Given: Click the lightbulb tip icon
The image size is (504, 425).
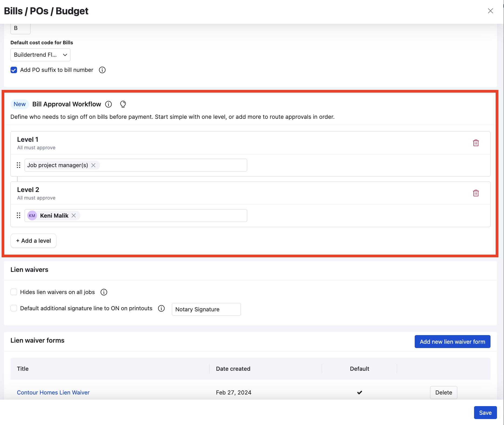Looking at the screenshot, I should pos(123,104).
